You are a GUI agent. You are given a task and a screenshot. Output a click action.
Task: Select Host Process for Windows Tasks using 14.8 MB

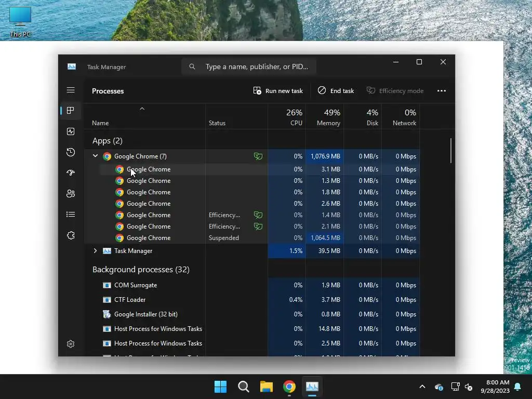point(252,329)
